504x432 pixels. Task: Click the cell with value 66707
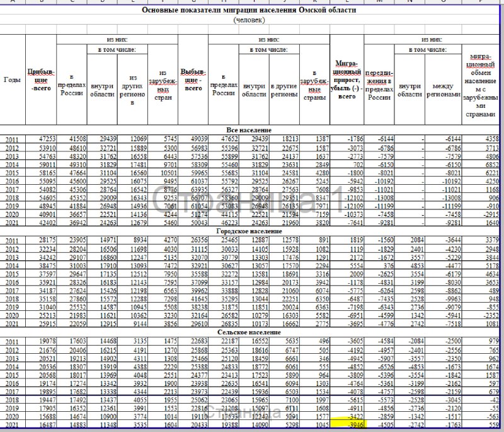pos(193,197)
